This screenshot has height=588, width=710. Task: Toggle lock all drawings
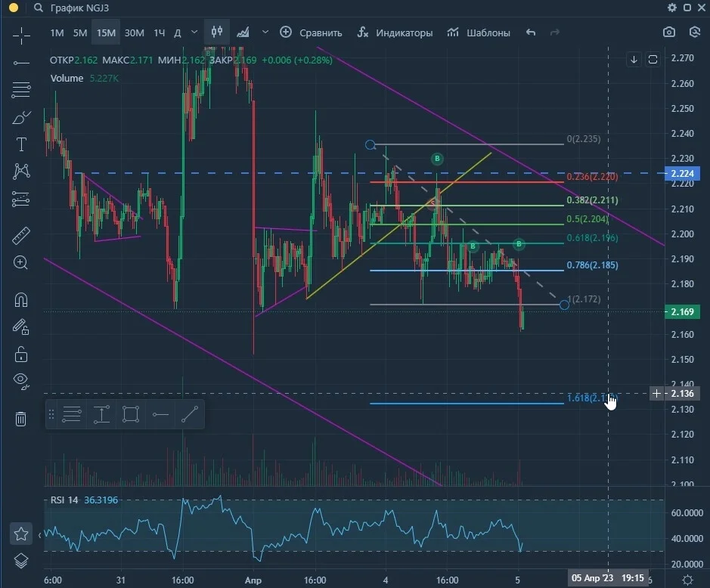(x=21, y=354)
